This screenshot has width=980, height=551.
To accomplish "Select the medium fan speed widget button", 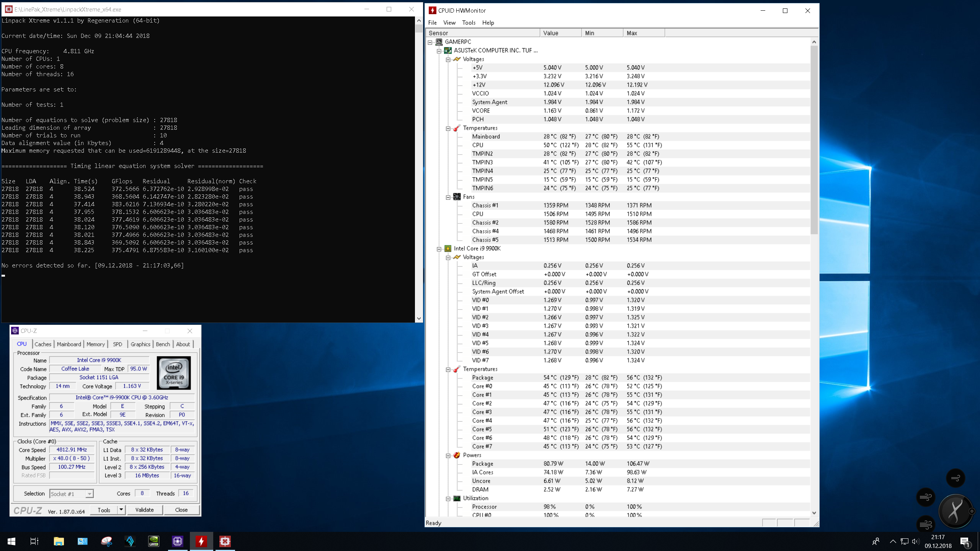I will click(926, 497).
